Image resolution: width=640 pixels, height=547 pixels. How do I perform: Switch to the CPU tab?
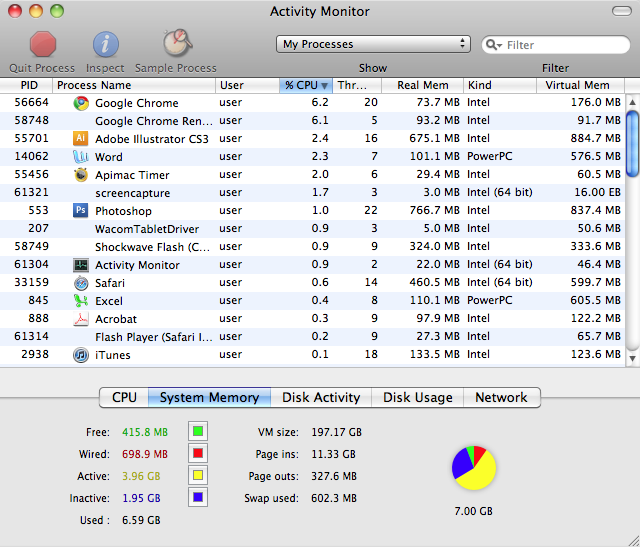tap(124, 397)
